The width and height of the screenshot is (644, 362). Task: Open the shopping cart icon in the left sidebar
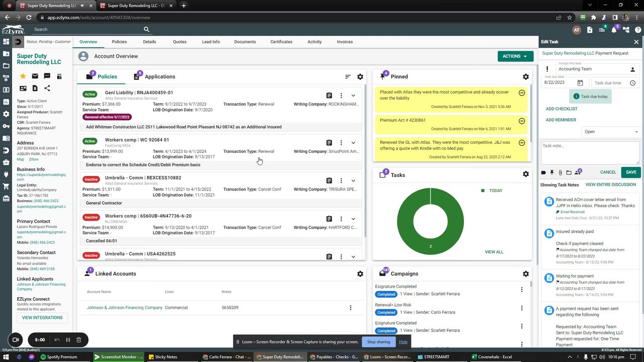pyautogui.click(x=6, y=187)
